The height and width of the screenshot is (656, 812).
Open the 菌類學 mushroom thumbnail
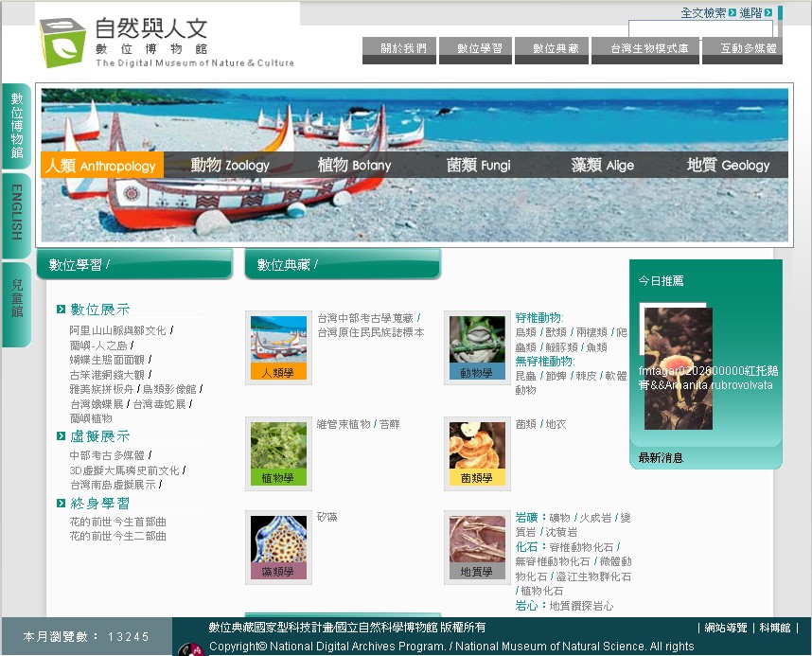tap(477, 452)
